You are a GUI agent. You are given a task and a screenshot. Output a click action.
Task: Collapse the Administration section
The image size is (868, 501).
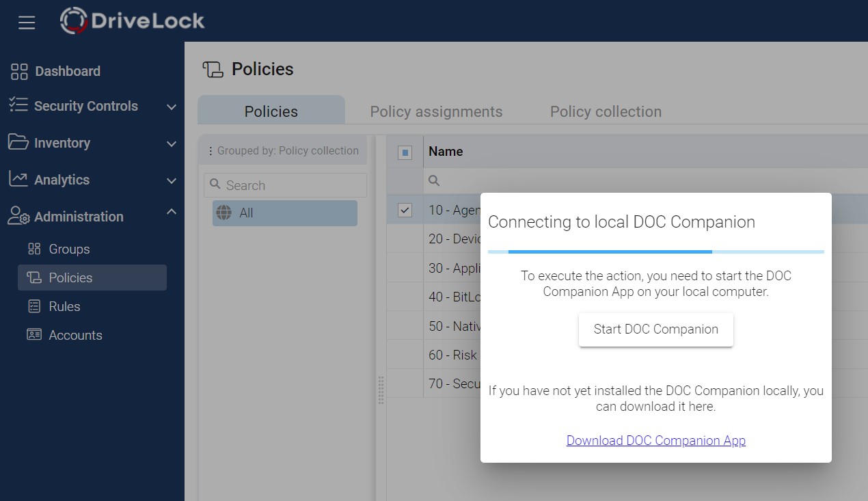tap(172, 213)
